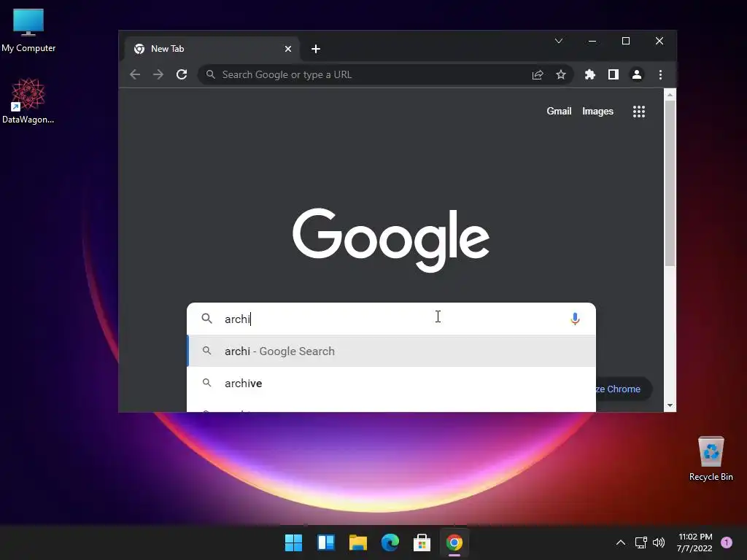Open File Explorer from the taskbar
The width and height of the screenshot is (747, 560).
pyautogui.click(x=357, y=542)
